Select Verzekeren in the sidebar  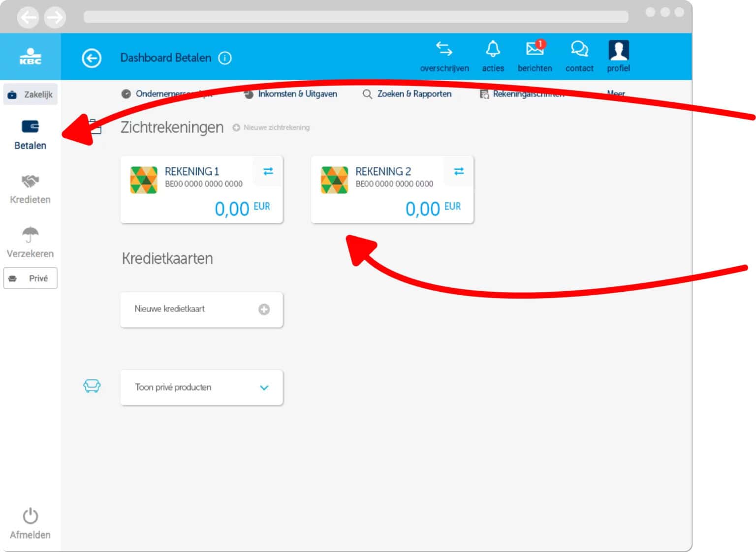(x=30, y=243)
